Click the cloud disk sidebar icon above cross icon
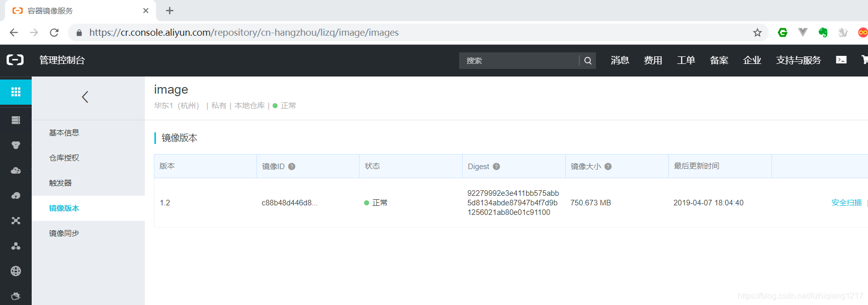868x305 pixels. (x=16, y=195)
